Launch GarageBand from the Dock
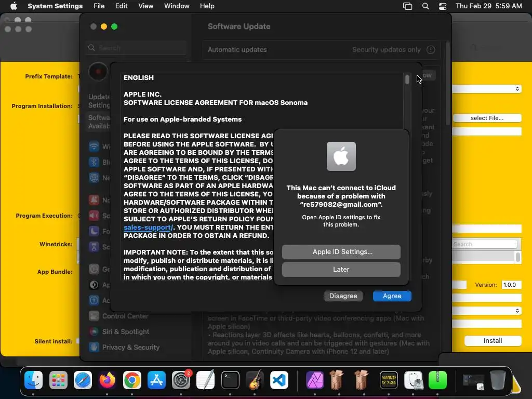This screenshot has width=532, height=399. [255, 380]
